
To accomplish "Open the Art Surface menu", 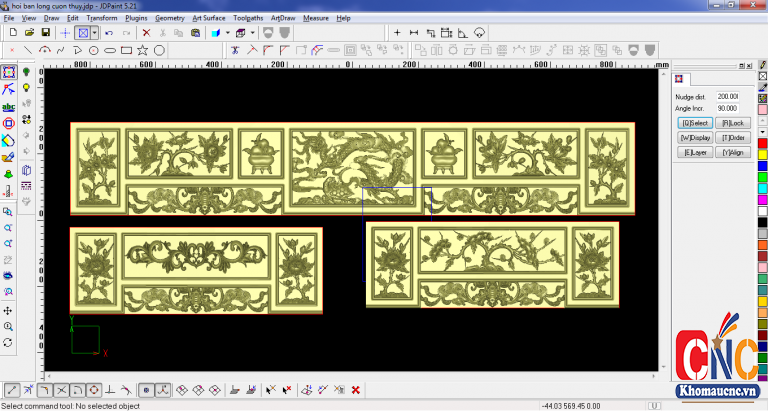I will pos(209,18).
